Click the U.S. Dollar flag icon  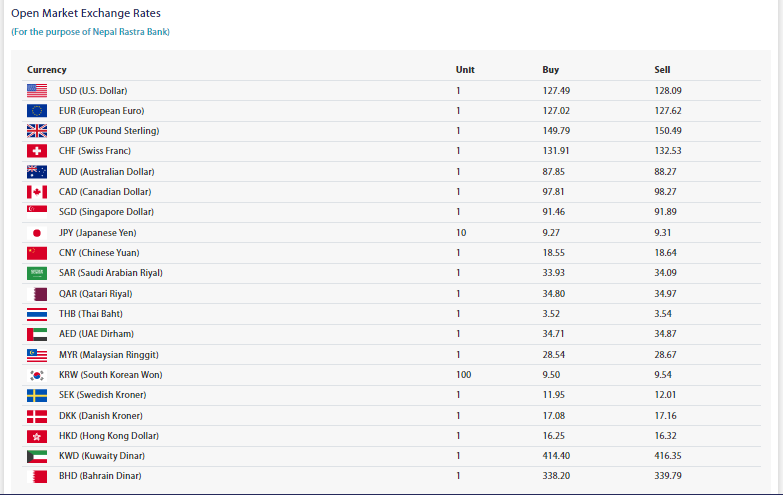click(37, 90)
